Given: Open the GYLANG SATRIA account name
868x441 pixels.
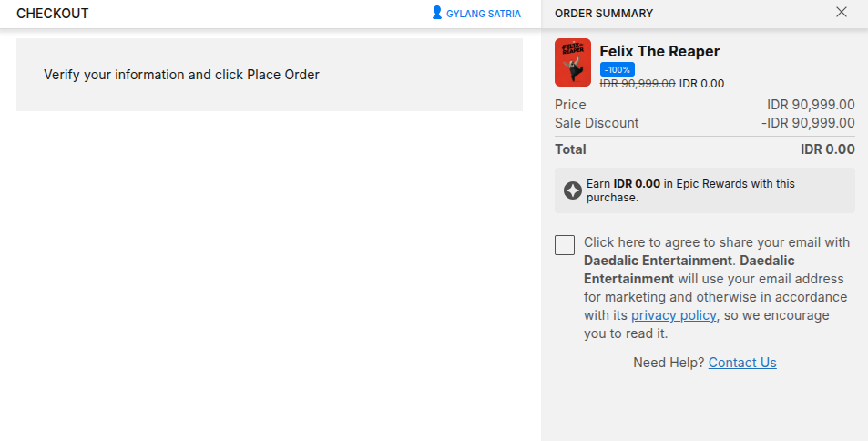Looking at the screenshot, I should (483, 14).
